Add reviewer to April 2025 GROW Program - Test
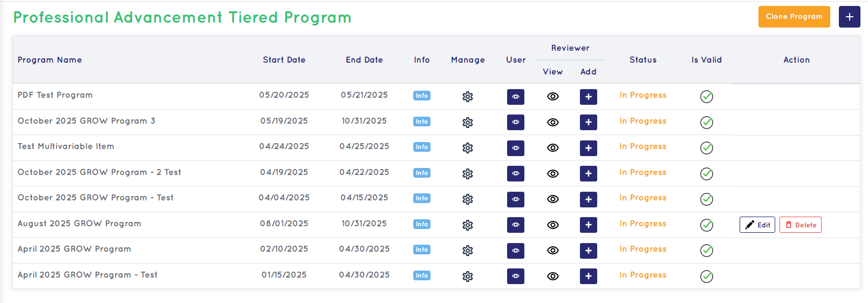 [589, 277]
